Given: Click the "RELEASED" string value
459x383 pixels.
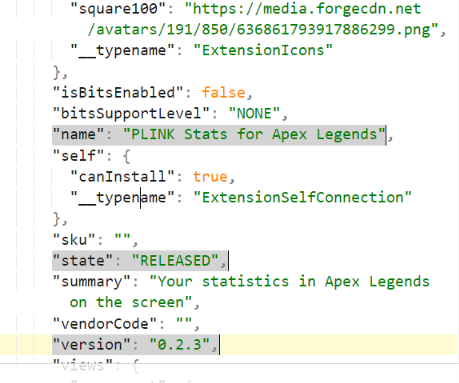Looking at the screenshot, I should [x=175, y=261].
